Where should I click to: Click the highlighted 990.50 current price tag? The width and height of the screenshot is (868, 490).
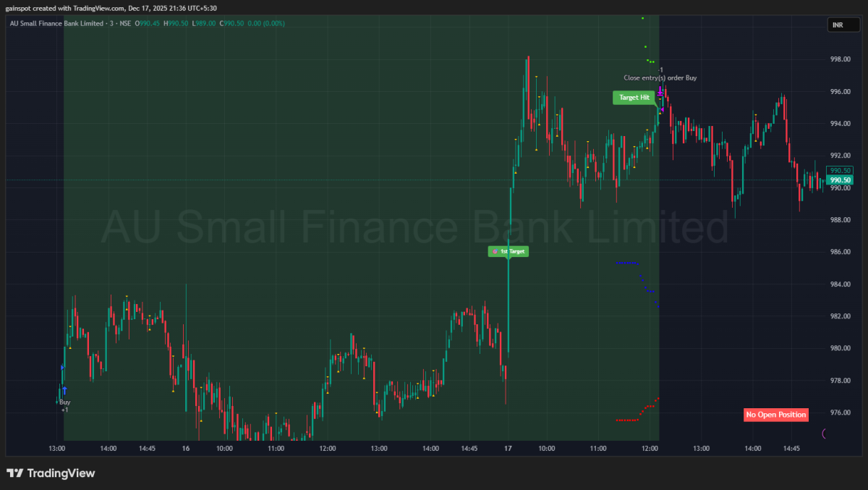[841, 180]
